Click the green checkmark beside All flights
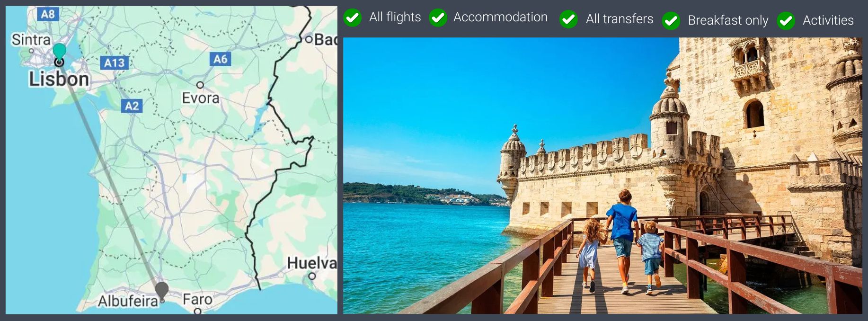Screen dimensions: 868x321 (352, 18)
